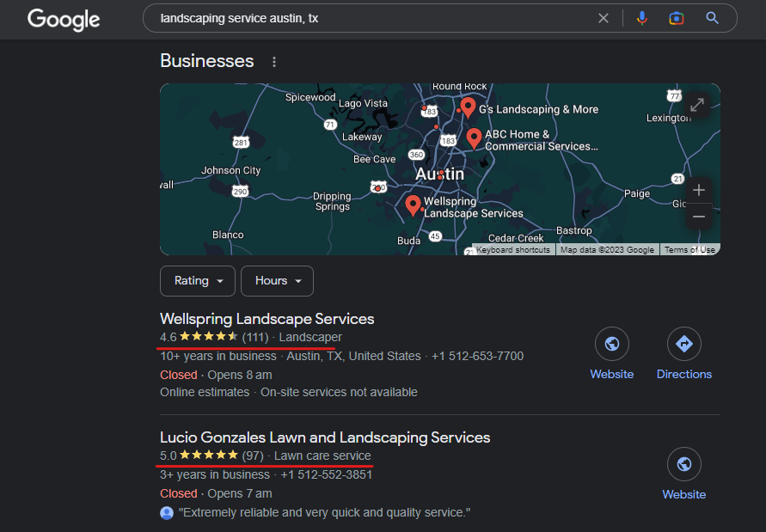This screenshot has height=532, width=766.
Task: Click "Opens 8 am" hours text
Action: 240,376
